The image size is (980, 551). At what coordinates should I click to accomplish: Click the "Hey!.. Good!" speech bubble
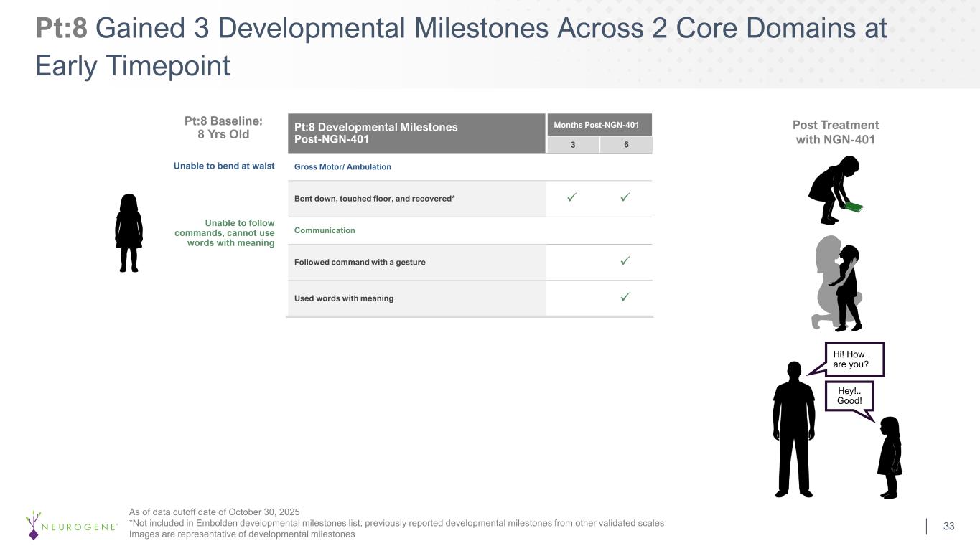(849, 396)
